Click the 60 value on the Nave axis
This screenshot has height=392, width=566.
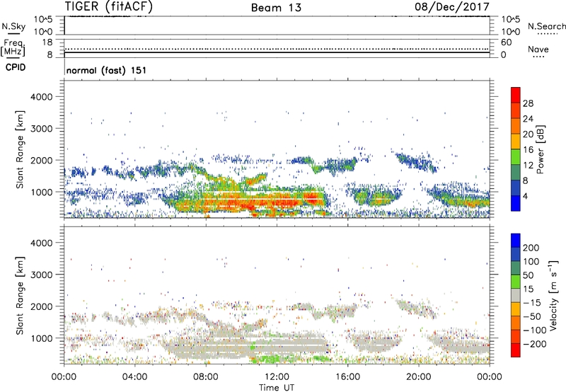click(506, 42)
